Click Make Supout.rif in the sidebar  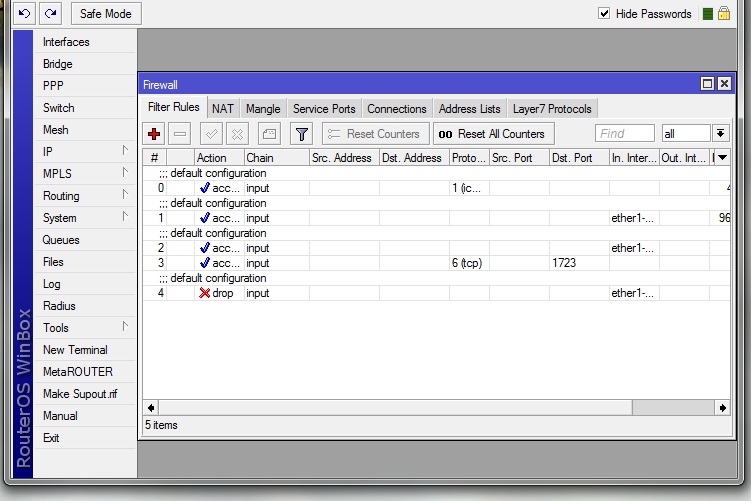85,394
